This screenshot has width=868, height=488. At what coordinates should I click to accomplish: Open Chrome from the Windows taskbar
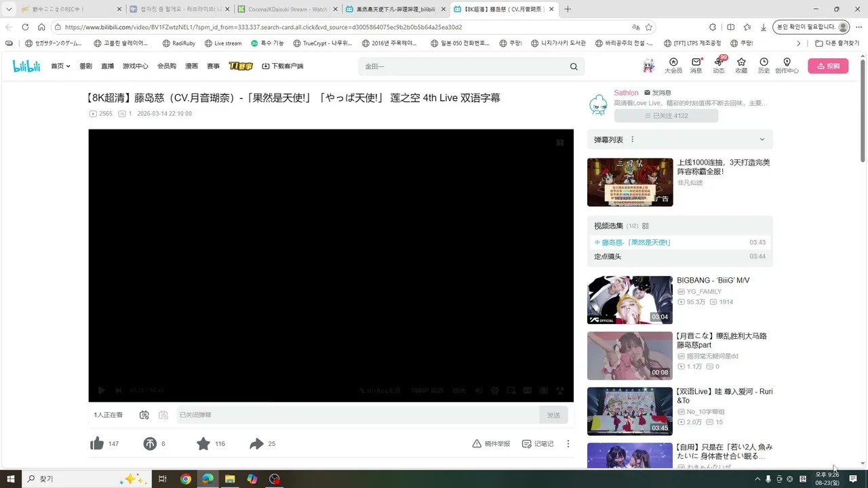click(x=186, y=479)
